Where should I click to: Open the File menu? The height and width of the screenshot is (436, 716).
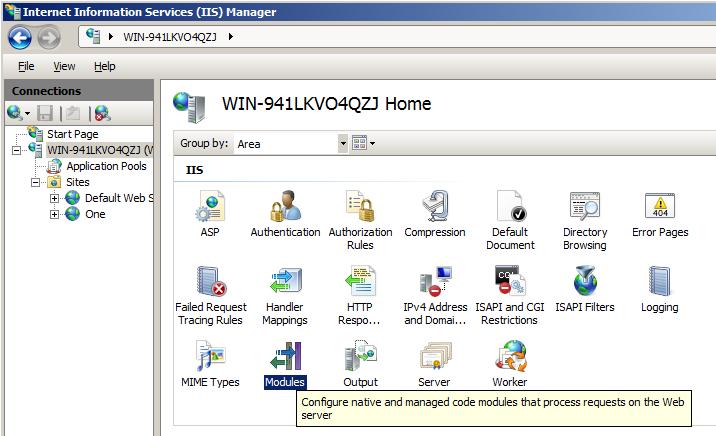(26, 66)
